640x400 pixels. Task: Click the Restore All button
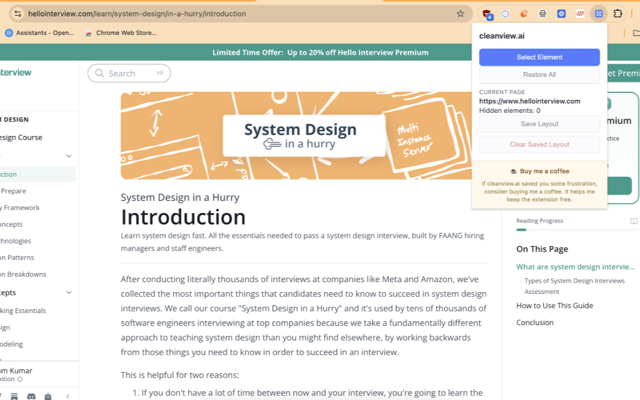(539, 75)
